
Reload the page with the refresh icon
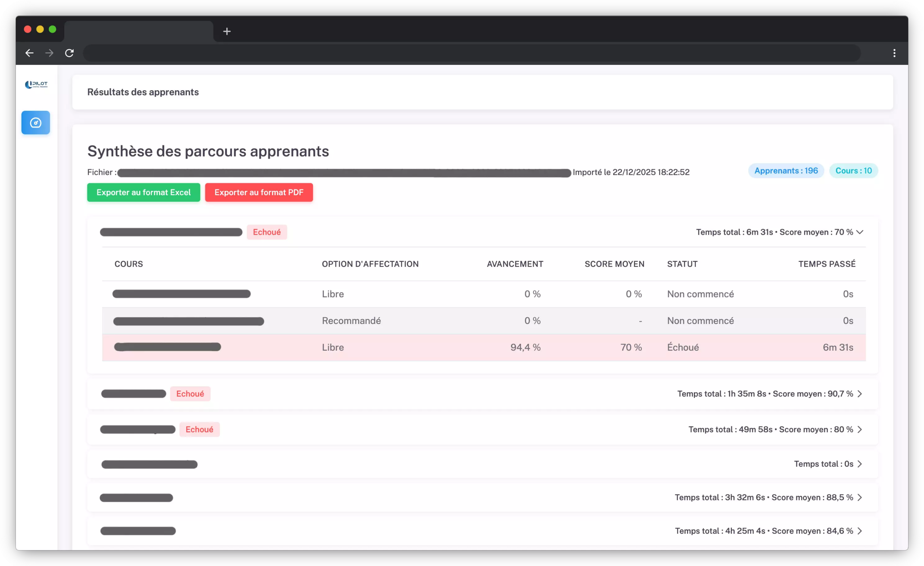tap(69, 53)
